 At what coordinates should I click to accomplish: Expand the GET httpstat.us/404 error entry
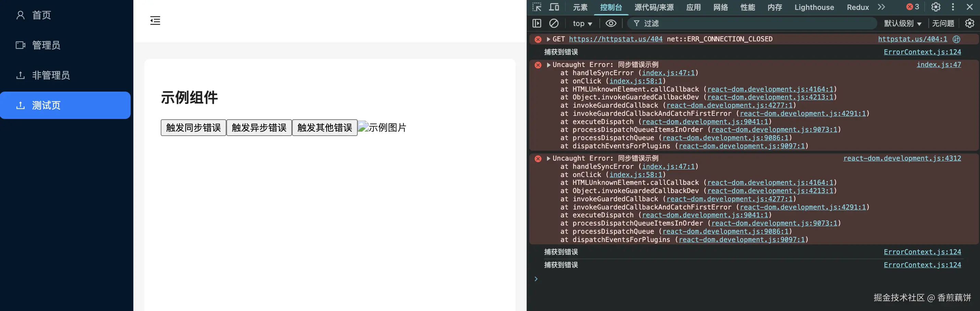coord(548,39)
